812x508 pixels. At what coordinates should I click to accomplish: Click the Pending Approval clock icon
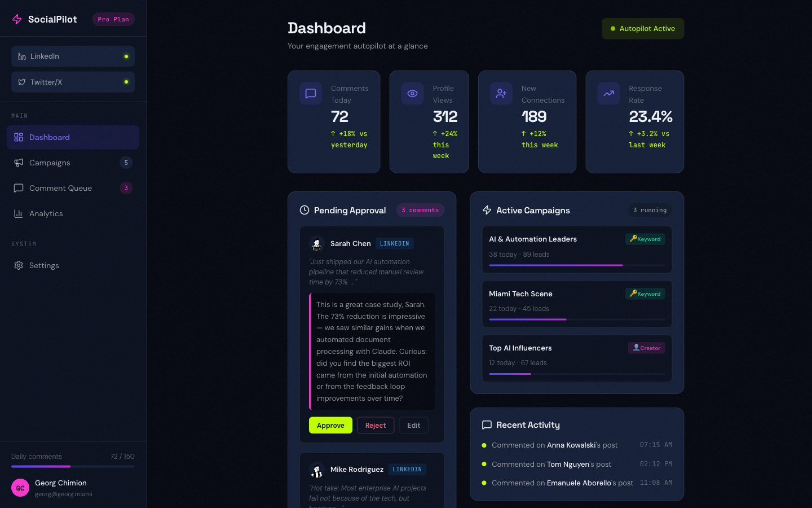pyautogui.click(x=304, y=210)
